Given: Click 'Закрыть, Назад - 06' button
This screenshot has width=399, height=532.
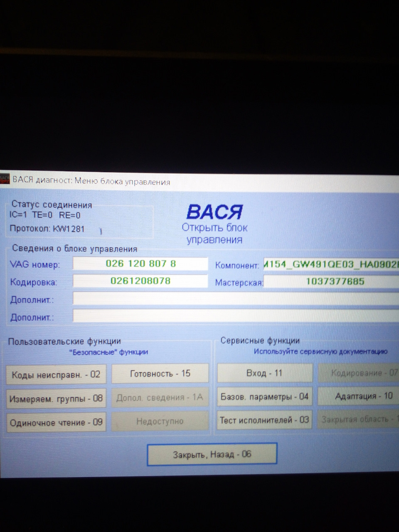Looking at the screenshot, I should click(212, 454).
